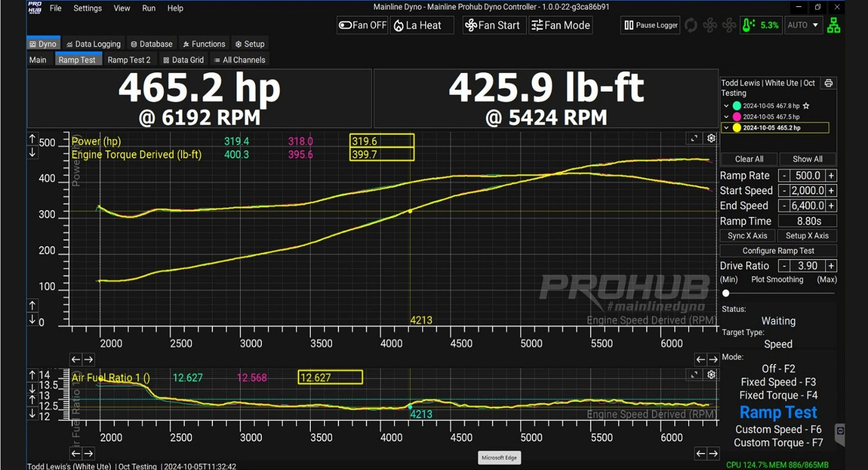
Task: Click the Clear All button
Action: click(x=748, y=159)
